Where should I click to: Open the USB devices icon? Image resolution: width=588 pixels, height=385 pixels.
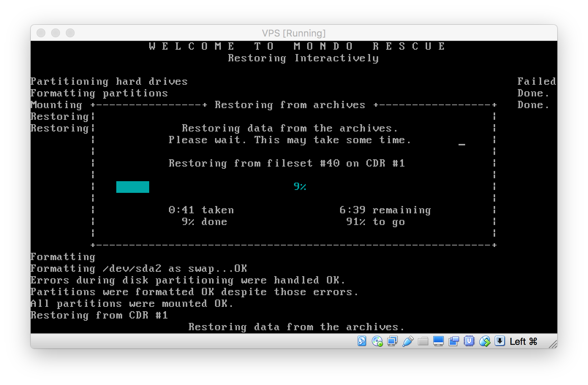pyautogui.click(x=408, y=341)
